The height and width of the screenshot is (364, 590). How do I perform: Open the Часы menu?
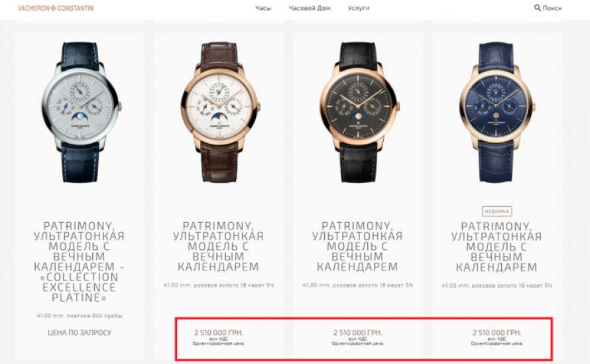pyautogui.click(x=263, y=8)
